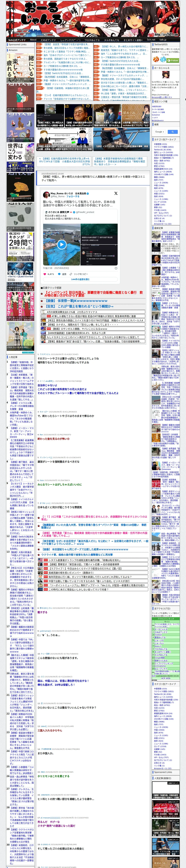Open May_Roma profile avatar in tweet
186x868 pixels.
[x=47, y=195]
